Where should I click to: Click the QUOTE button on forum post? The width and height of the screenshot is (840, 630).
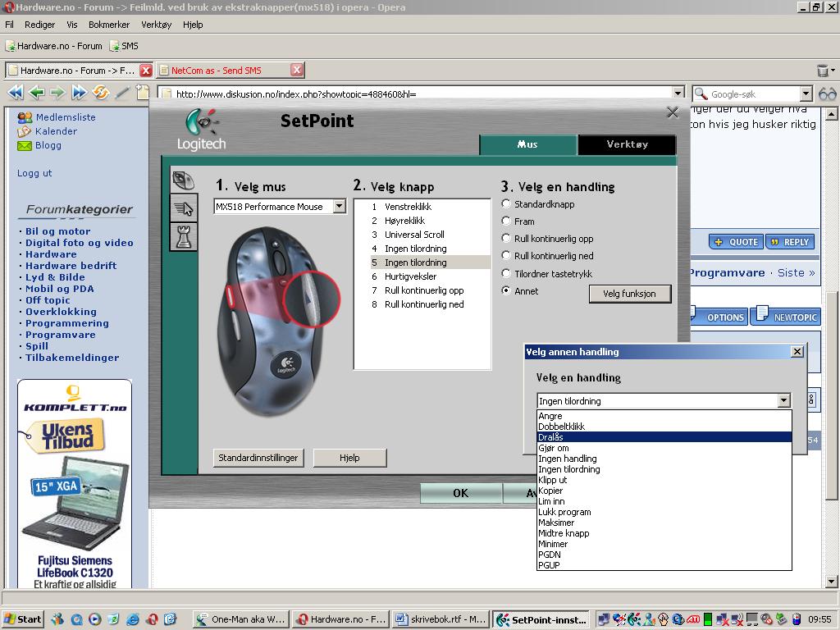pos(737,242)
